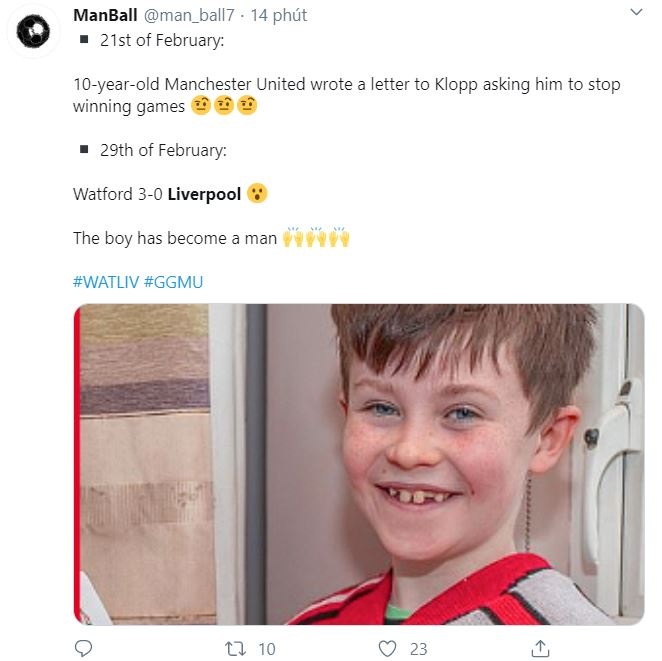Open the attached photo of the boy
This screenshot has height=661, width=662.
click(358, 464)
